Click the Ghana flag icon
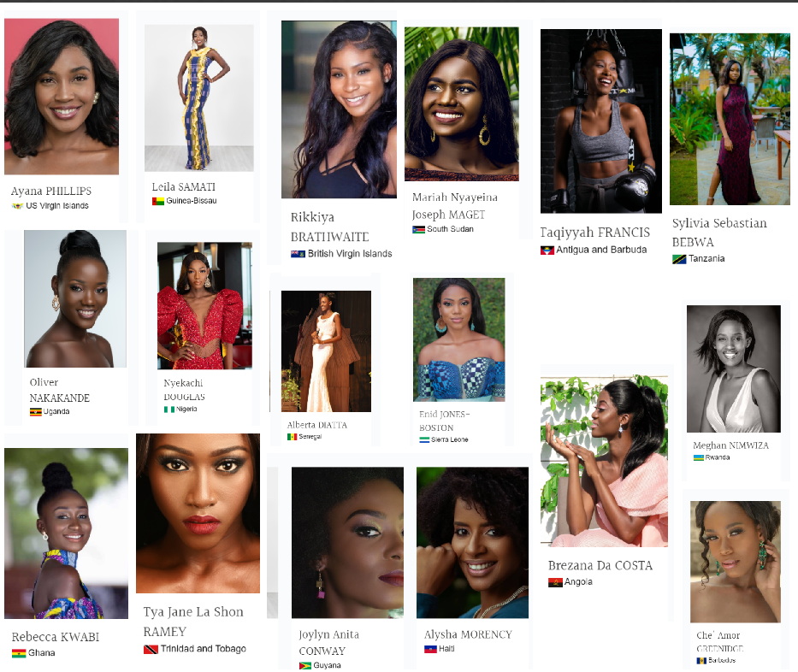The image size is (798, 672). pyautogui.click(x=19, y=653)
